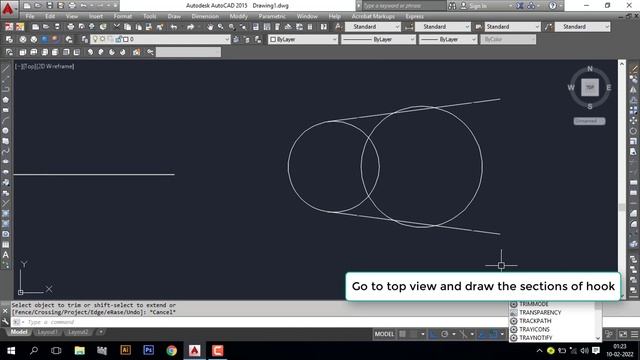Open the Help question mark icon

coord(553,6)
